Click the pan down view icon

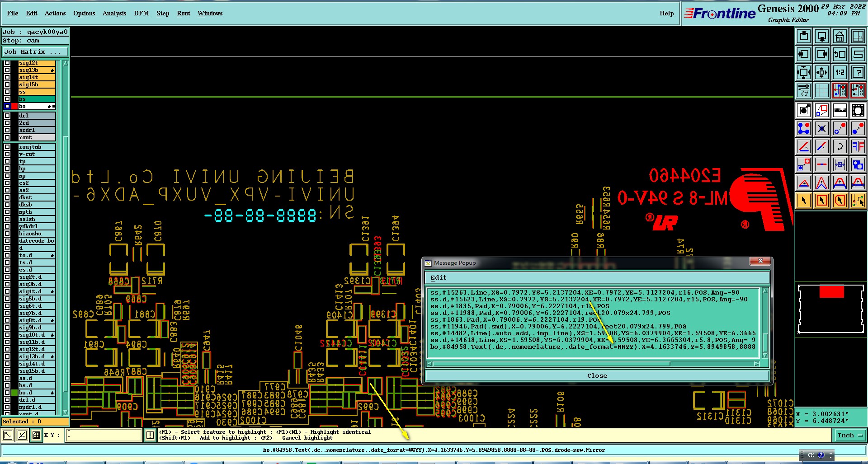click(x=821, y=36)
